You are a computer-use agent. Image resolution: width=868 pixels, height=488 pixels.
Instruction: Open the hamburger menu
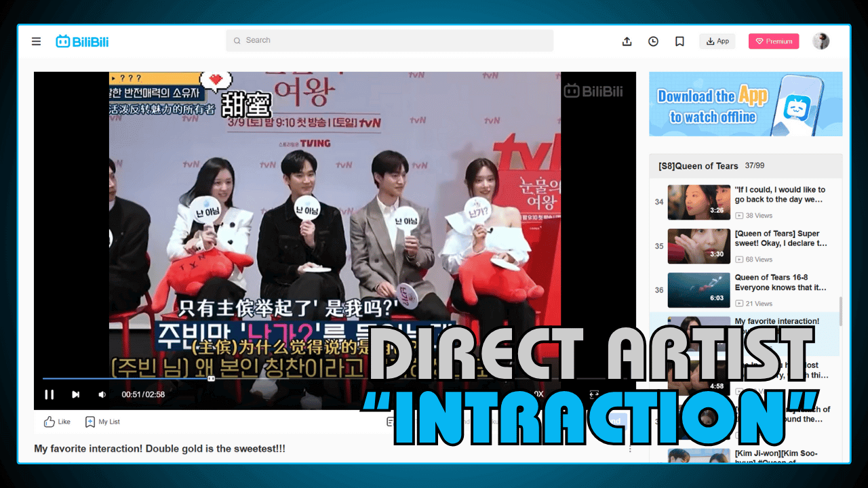point(37,41)
